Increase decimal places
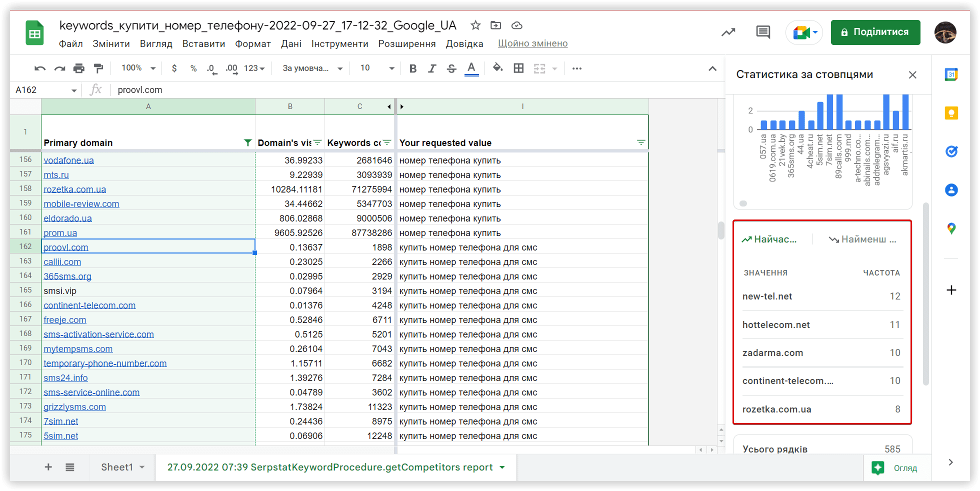The height and width of the screenshot is (491, 980). coord(231,68)
